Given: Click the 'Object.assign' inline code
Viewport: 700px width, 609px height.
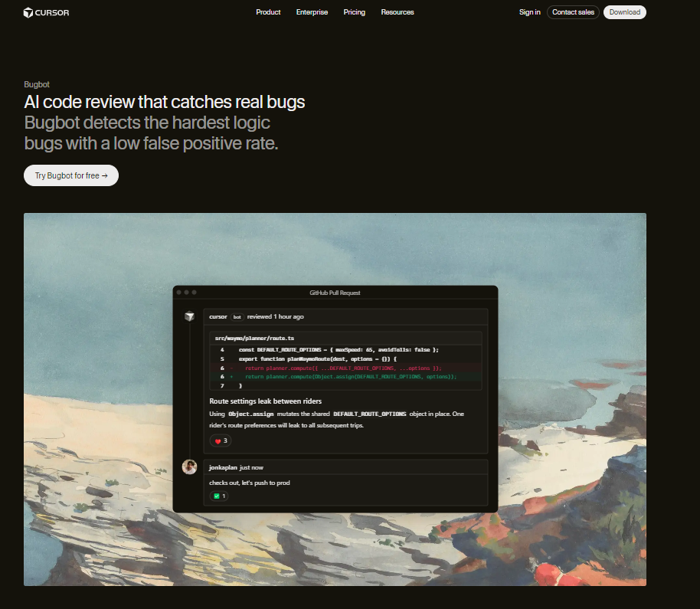Looking at the screenshot, I should (x=250, y=414).
